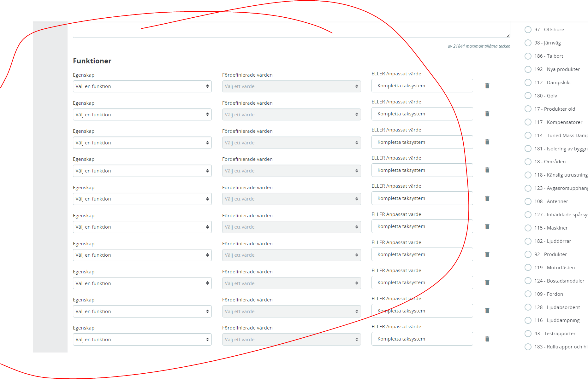Pick the '117 - Kompensatorer' option
Image resolution: width=588 pixels, height=379 pixels.
pos(528,122)
